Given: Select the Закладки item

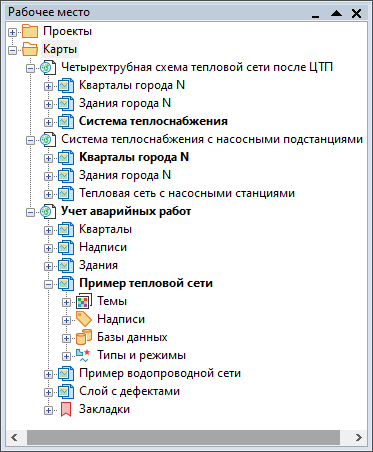Looking at the screenshot, I should coord(104,409).
